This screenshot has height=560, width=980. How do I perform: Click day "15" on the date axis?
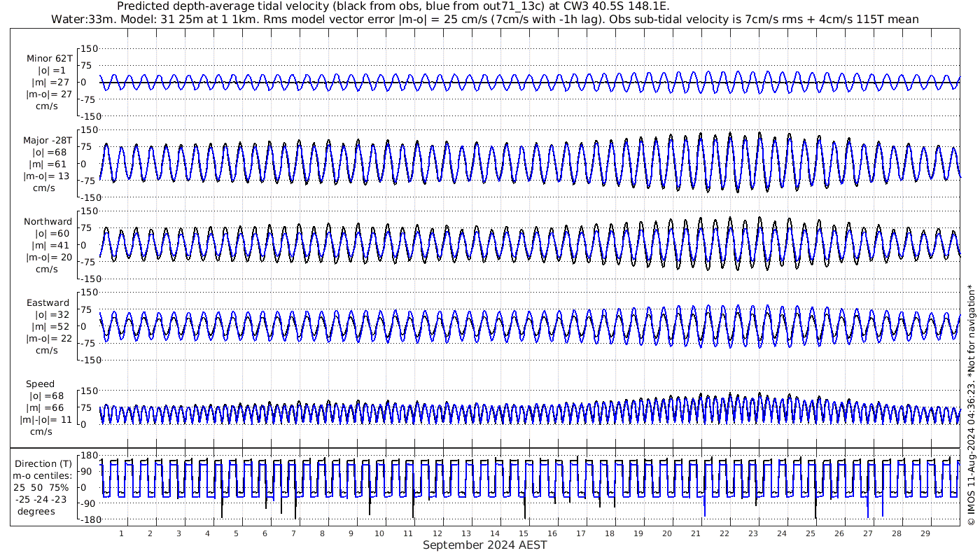(523, 533)
